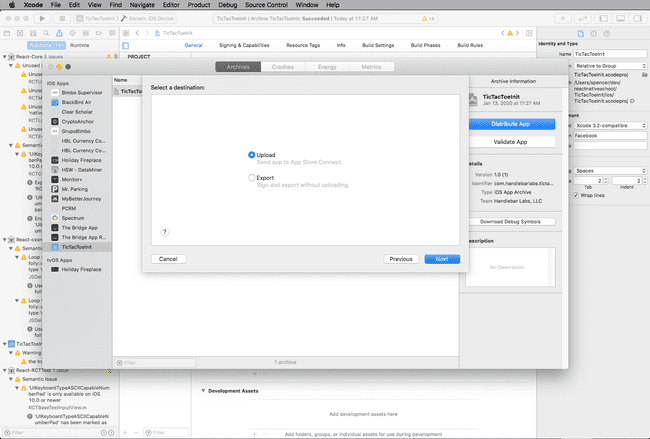Open the Apple menu
650x439 pixels.
pos(12,5)
